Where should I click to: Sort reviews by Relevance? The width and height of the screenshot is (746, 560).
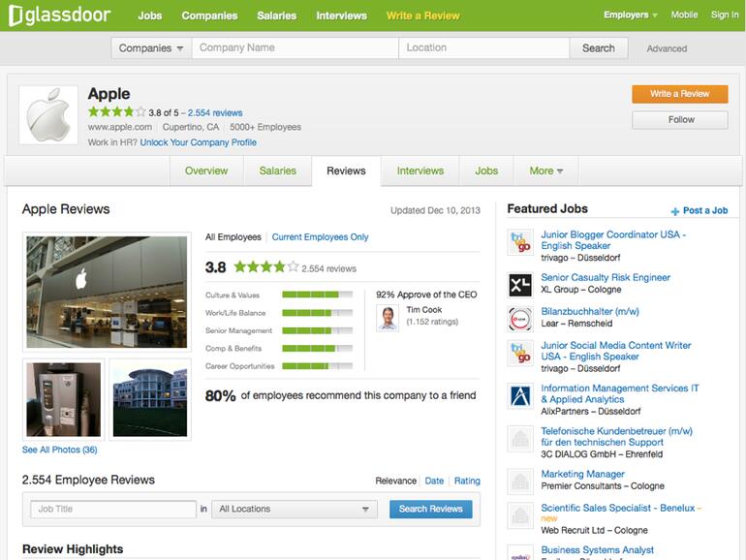click(395, 481)
